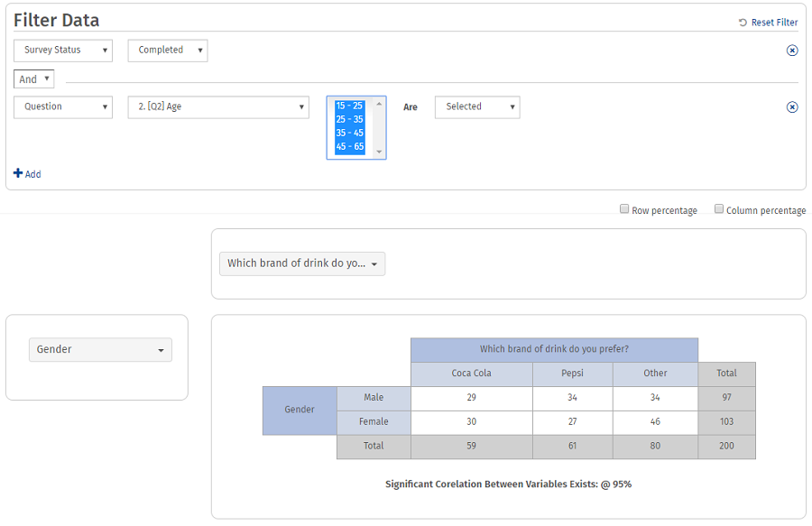This screenshot has width=812, height=526.
Task: Open the Gender row variable dropdown
Action: 100,349
